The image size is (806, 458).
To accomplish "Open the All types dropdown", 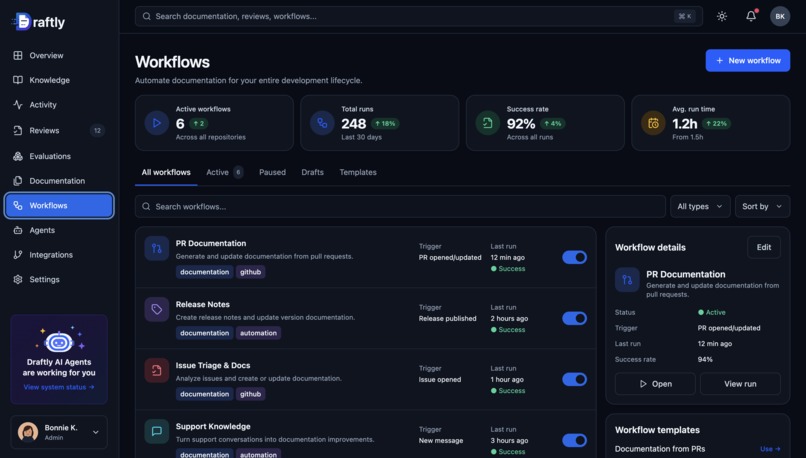I will pos(700,207).
